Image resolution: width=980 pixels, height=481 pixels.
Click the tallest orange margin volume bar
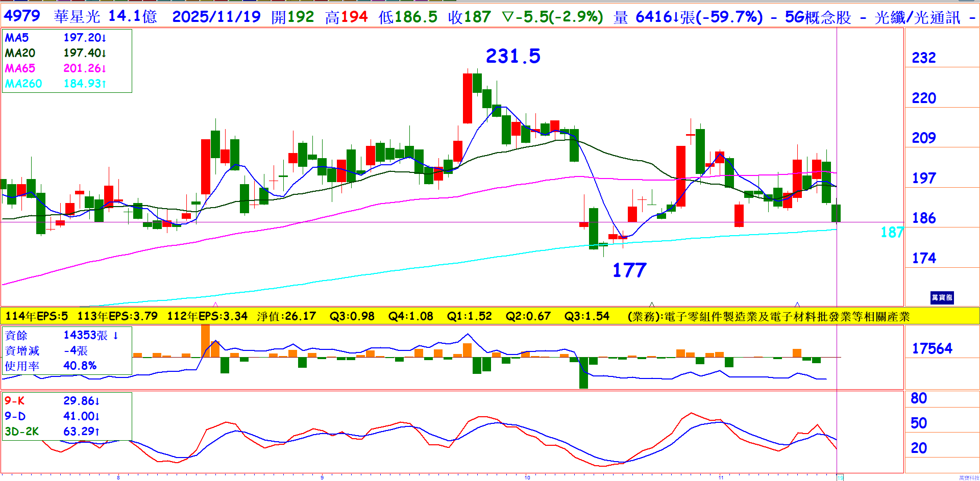coord(205,340)
